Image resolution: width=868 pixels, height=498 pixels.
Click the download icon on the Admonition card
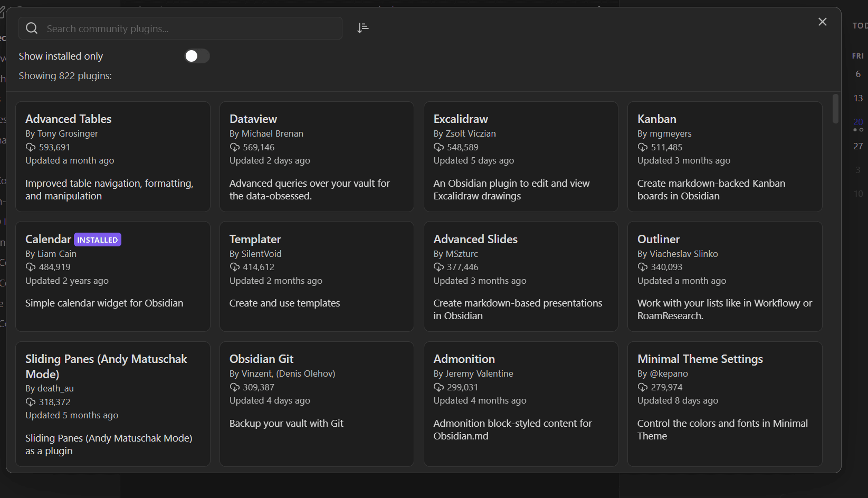click(438, 387)
